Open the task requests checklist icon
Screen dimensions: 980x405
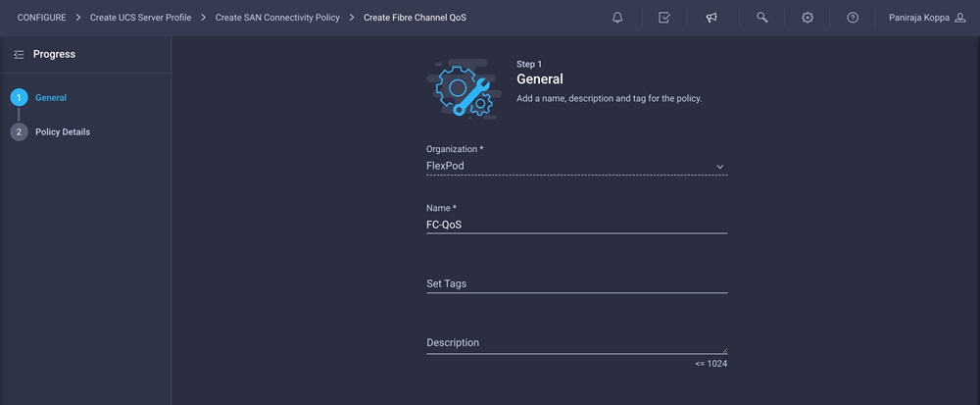pos(664,18)
